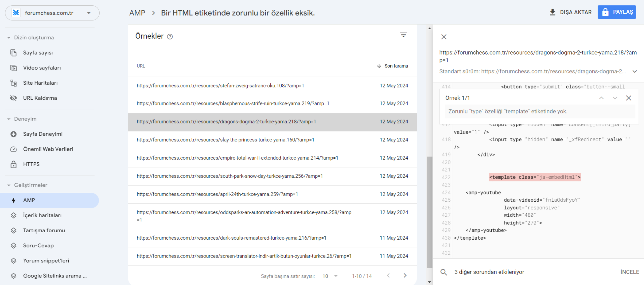The height and width of the screenshot is (285, 644).
Task: Select blasphemous-strife-ruin-turkce-yama.219 URL row
Action: click(x=272, y=104)
